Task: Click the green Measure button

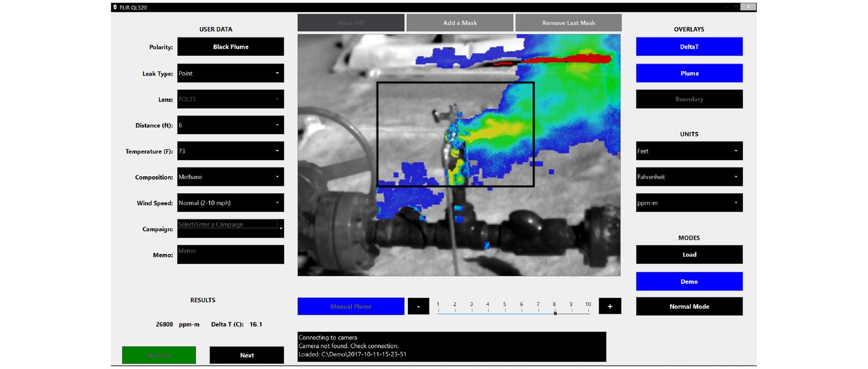Action: [159, 355]
